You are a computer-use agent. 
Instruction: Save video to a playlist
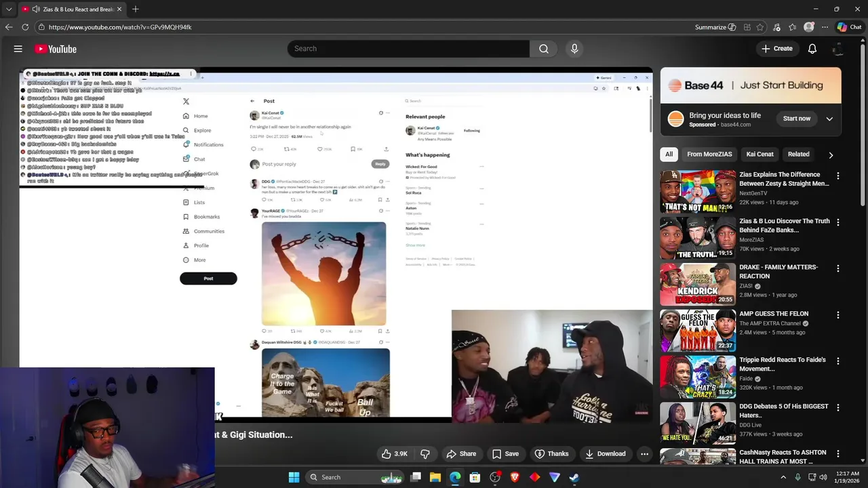tap(505, 453)
